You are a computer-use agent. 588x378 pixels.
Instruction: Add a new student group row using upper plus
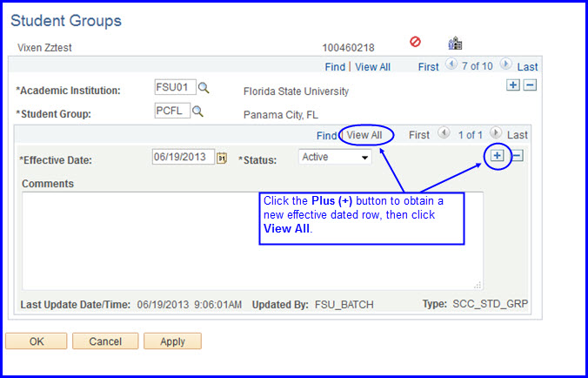512,84
